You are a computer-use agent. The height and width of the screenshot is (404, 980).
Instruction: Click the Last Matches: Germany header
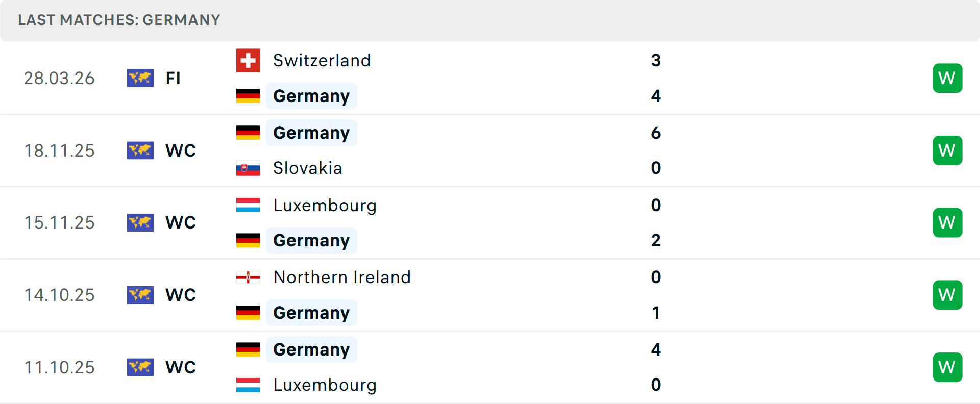click(x=119, y=20)
